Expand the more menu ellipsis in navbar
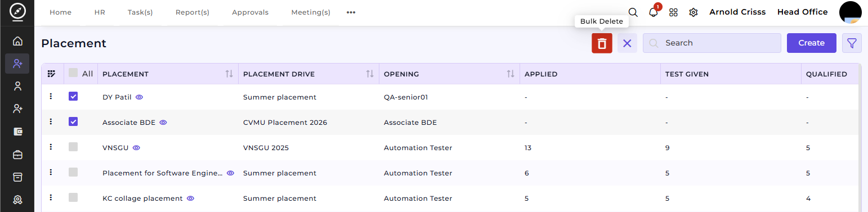The image size is (868, 212). (351, 12)
